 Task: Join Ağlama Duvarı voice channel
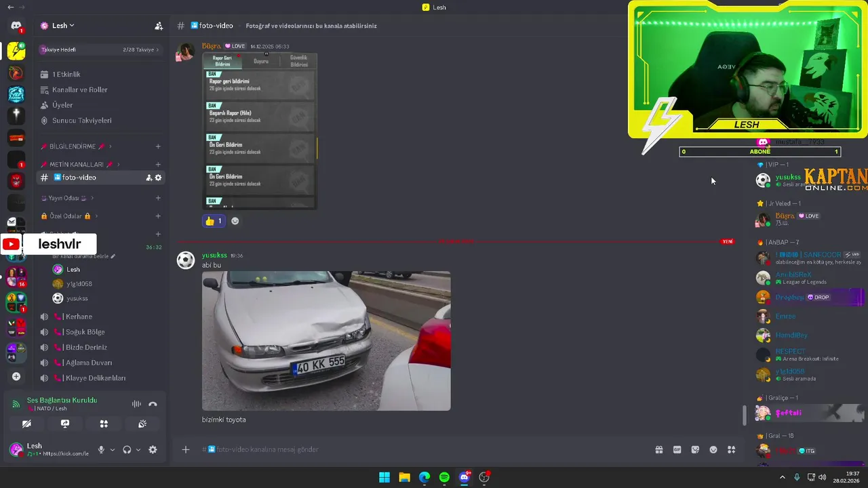click(x=100, y=363)
